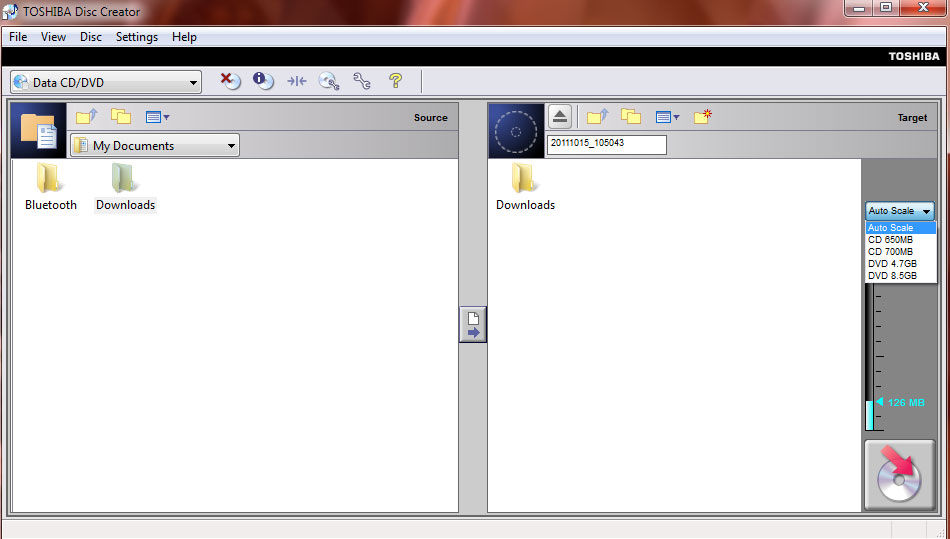Image resolution: width=950 pixels, height=539 pixels.
Task: Expand the Data CD/DVD mode dropdown
Action: (106, 82)
